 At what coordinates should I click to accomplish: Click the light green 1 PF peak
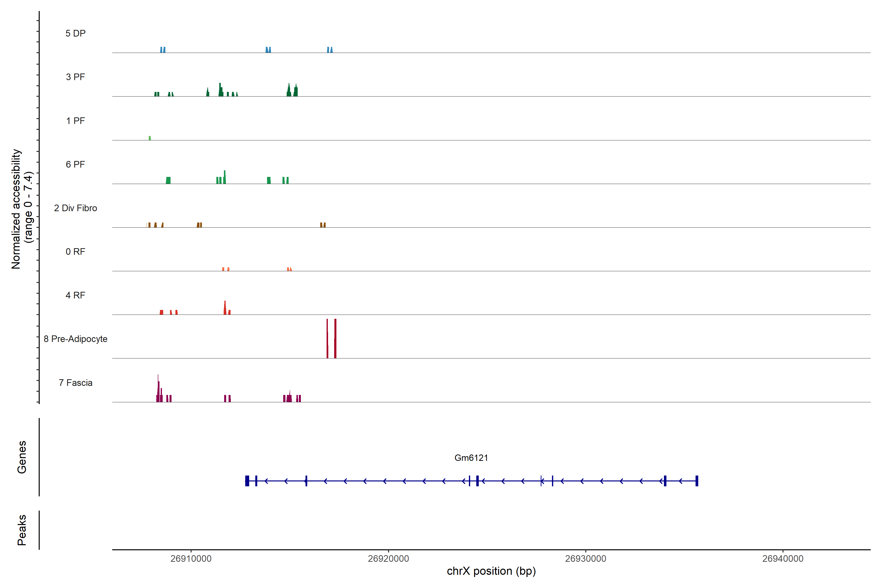(150, 138)
